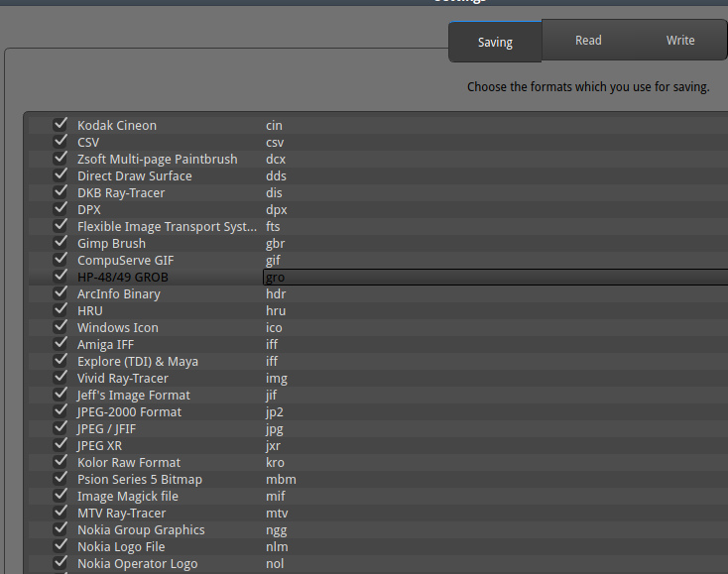728x574 pixels.
Task: Toggle the CSV format checkbox
Action: coord(61,141)
